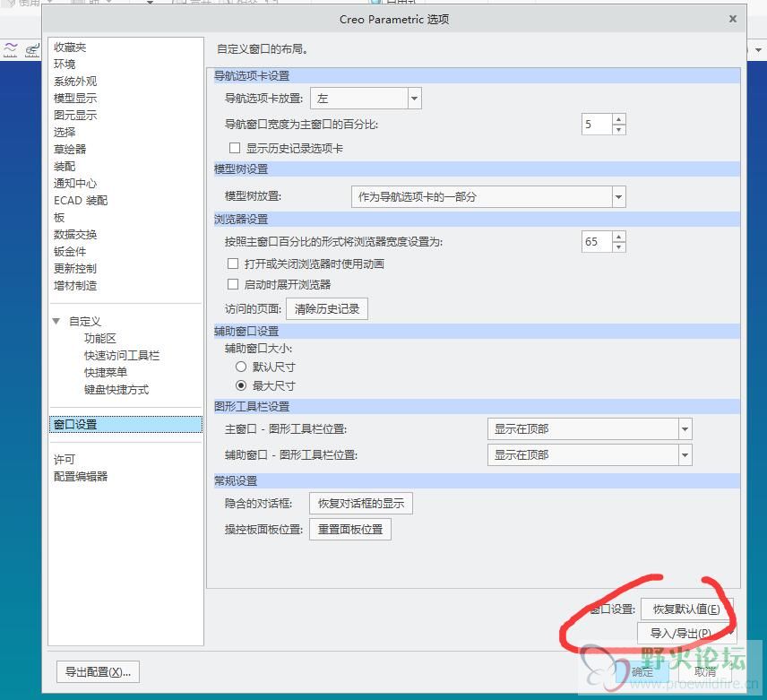Viewport: 767px width, 700px height.
Task: Click the spline sketch icon behind dialog
Action: point(10,49)
